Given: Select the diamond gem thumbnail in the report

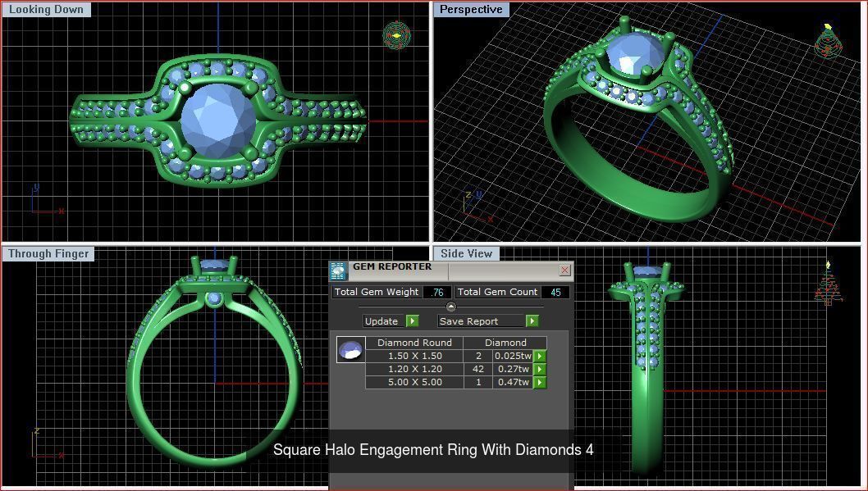Looking at the screenshot, I should [351, 349].
